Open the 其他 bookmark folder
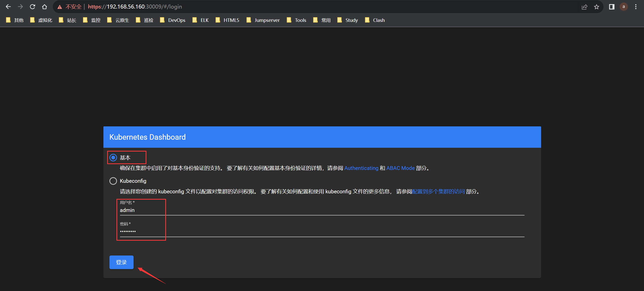 (15, 20)
